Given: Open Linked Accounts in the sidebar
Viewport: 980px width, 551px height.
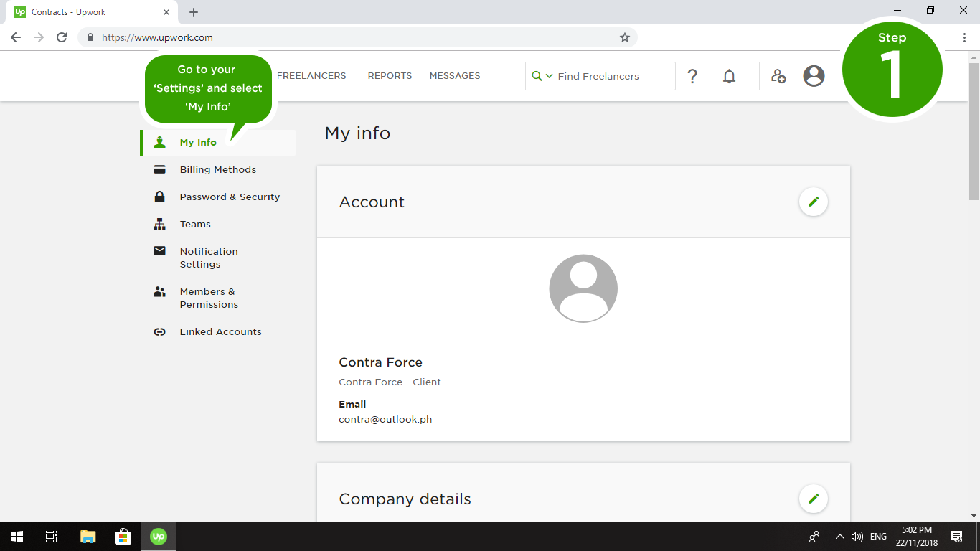Looking at the screenshot, I should [x=220, y=332].
